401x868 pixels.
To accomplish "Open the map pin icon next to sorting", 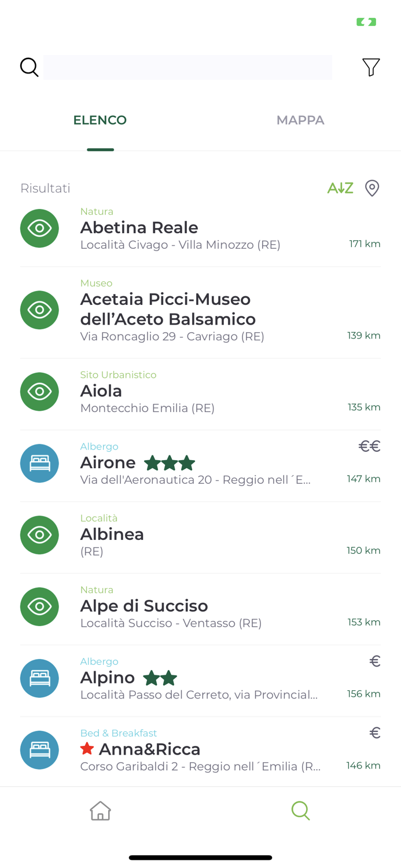I will coord(372,188).
